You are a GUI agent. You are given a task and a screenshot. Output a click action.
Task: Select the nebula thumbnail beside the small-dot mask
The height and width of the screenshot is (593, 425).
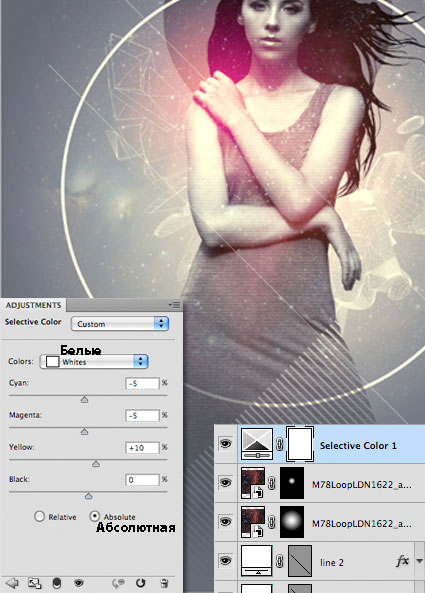pyautogui.click(x=253, y=483)
